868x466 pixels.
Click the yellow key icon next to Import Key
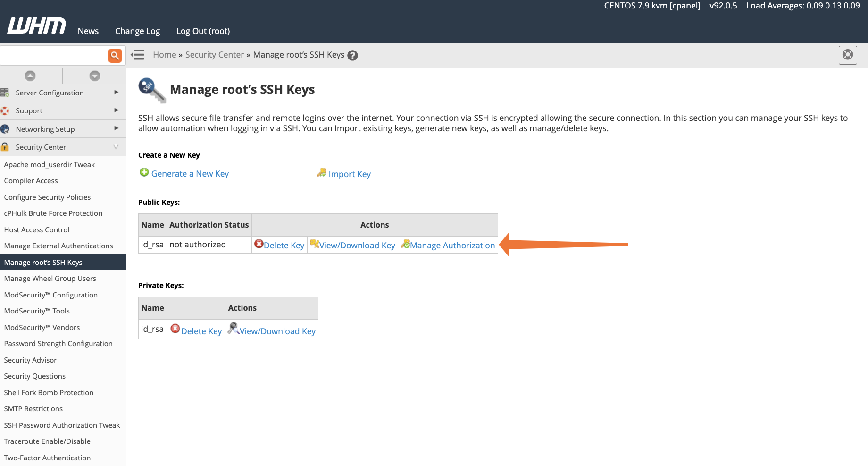click(x=322, y=172)
